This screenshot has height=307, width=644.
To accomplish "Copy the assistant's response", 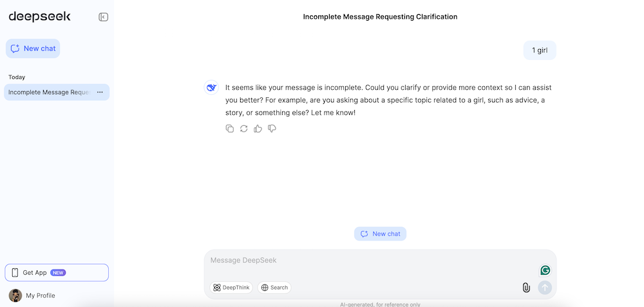I will (x=230, y=128).
